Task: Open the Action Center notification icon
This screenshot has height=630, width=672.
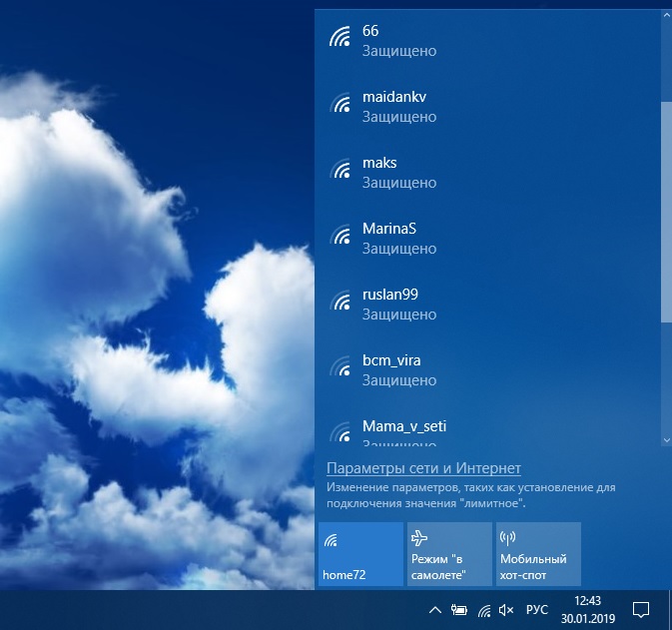Action: pos(641,609)
